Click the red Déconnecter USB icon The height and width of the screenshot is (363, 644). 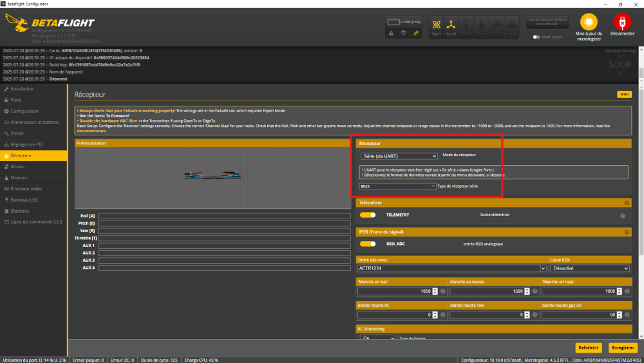(x=622, y=22)
